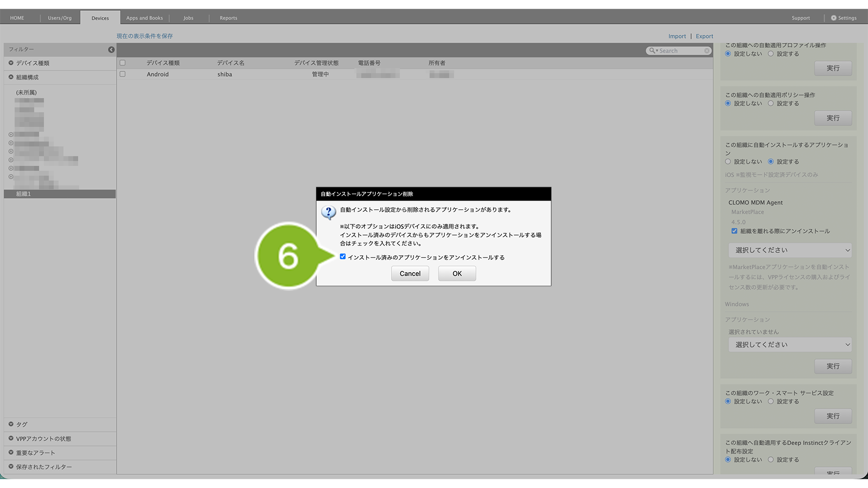This screenshot has height=488, width=868.
Task: Expand the デバイス種類 filter section
Action: pyautogui.click(x=11, y=63)
